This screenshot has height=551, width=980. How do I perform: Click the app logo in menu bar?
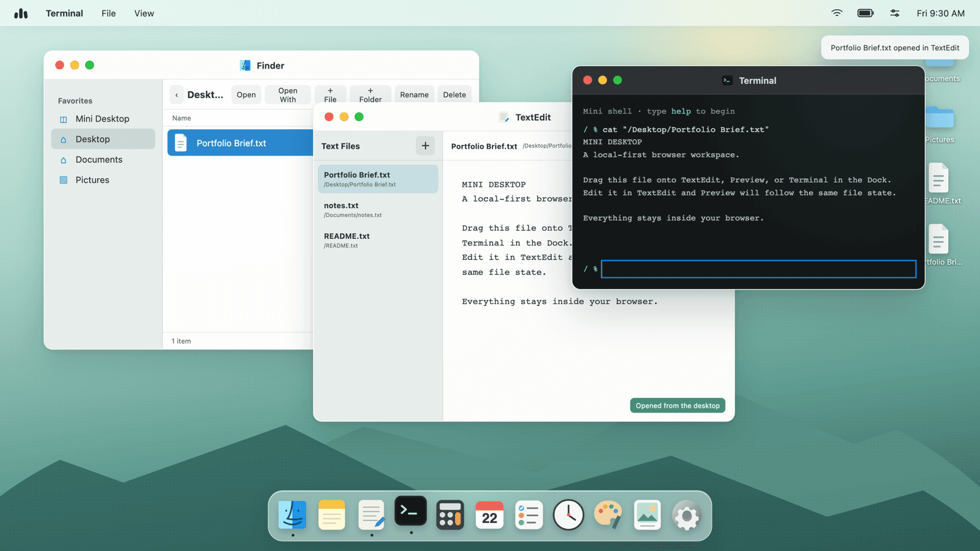point(21,13)
